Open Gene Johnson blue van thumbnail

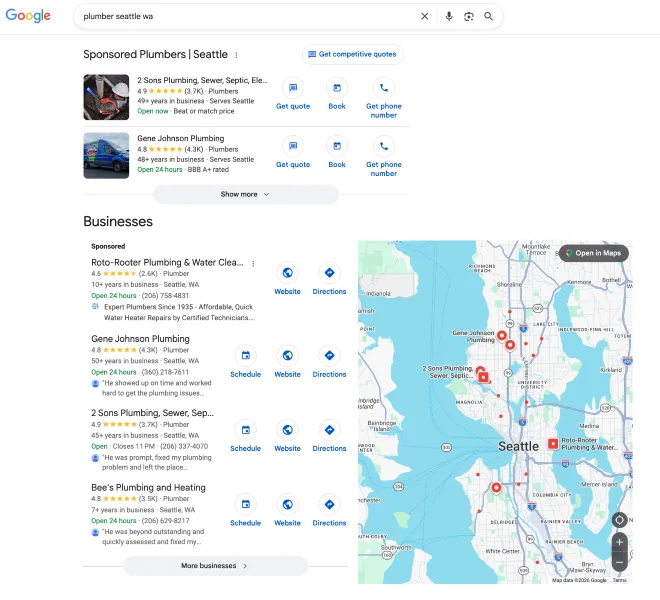pyautogui.click(x=106, y=156)
